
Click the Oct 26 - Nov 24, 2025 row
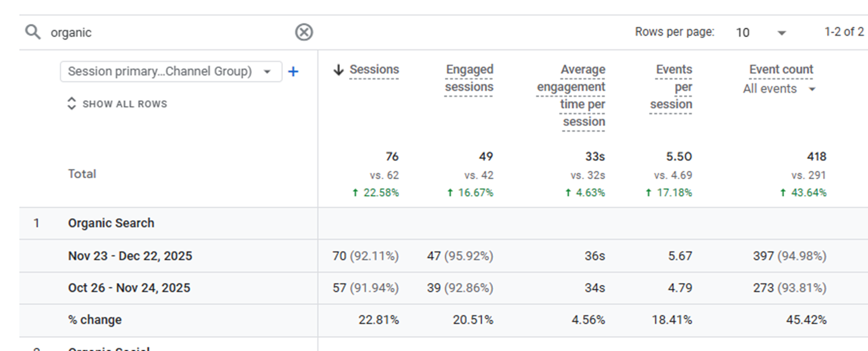129,288
